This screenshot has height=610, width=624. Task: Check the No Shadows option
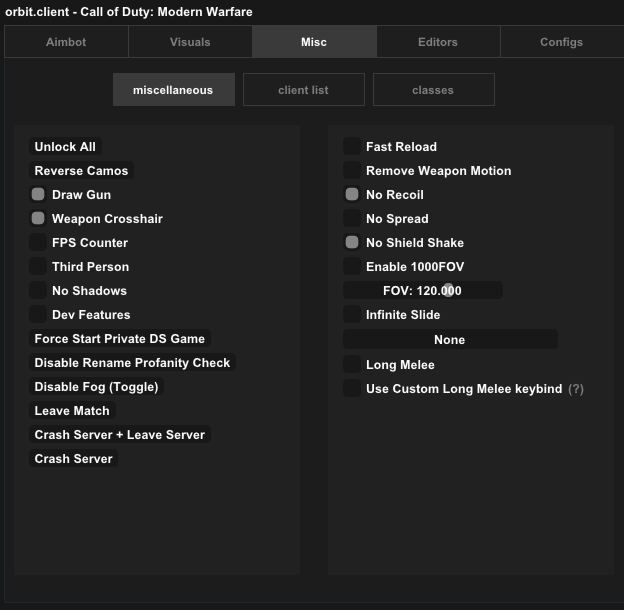(38, 291)
